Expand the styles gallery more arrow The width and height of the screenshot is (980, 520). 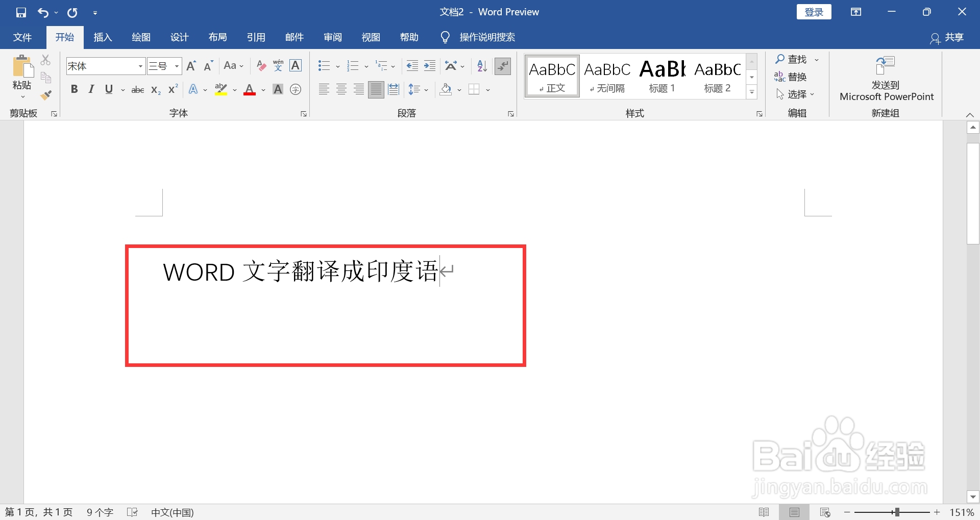pyautogui.click(x=752, y=92)
